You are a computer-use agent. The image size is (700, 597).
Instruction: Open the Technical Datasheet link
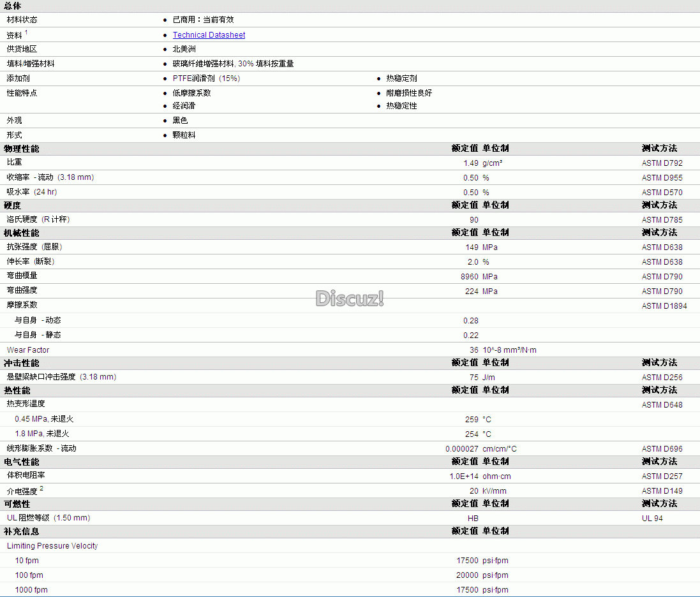point(209,35)
